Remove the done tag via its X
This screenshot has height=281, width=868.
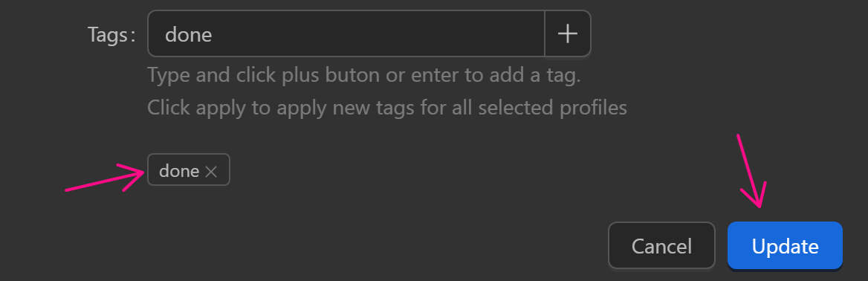211,172
